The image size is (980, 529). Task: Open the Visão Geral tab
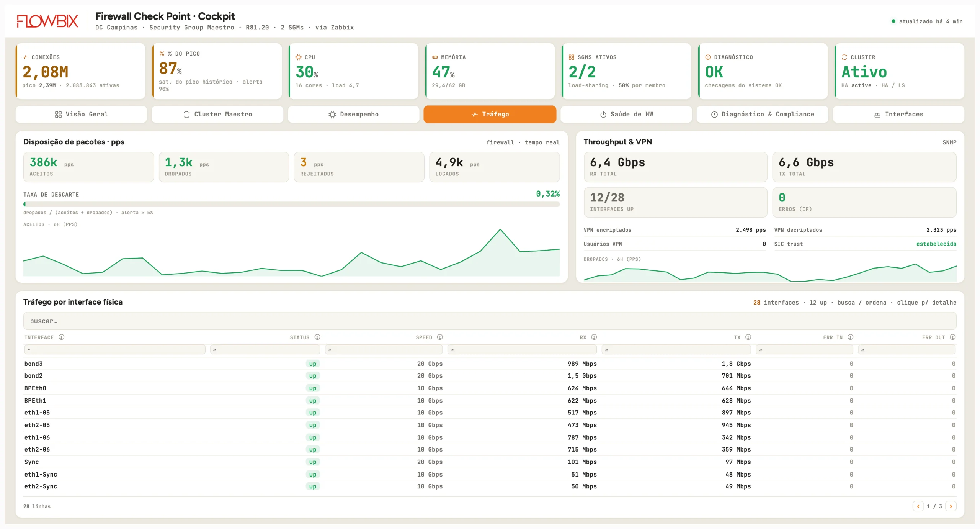coord(81,114)
